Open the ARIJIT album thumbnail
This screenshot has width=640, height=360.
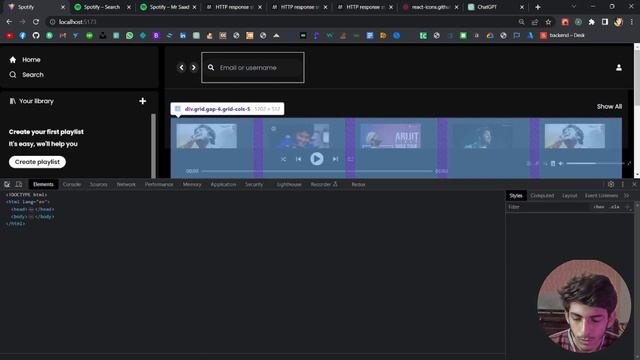tap(391, 136)
